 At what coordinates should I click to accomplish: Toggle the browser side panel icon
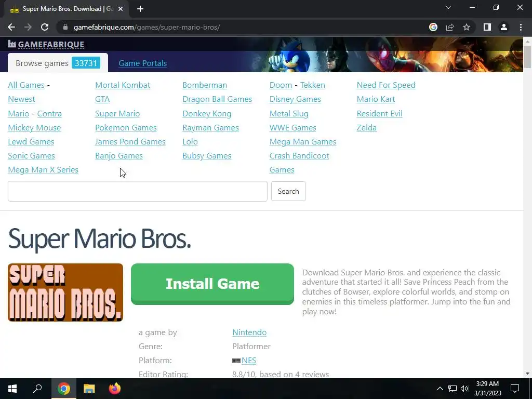[x=487, y=27]
